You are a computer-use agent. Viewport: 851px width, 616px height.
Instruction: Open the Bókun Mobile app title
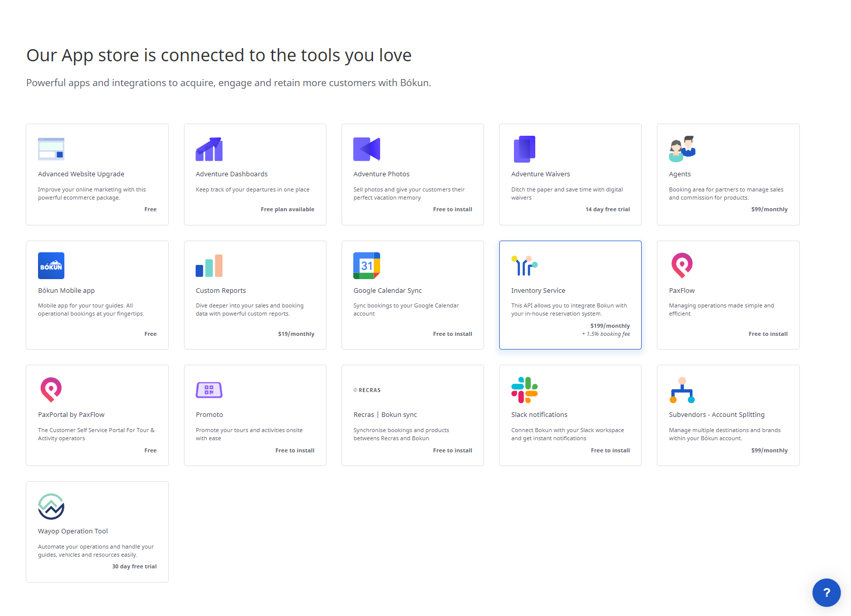point(66,290)
